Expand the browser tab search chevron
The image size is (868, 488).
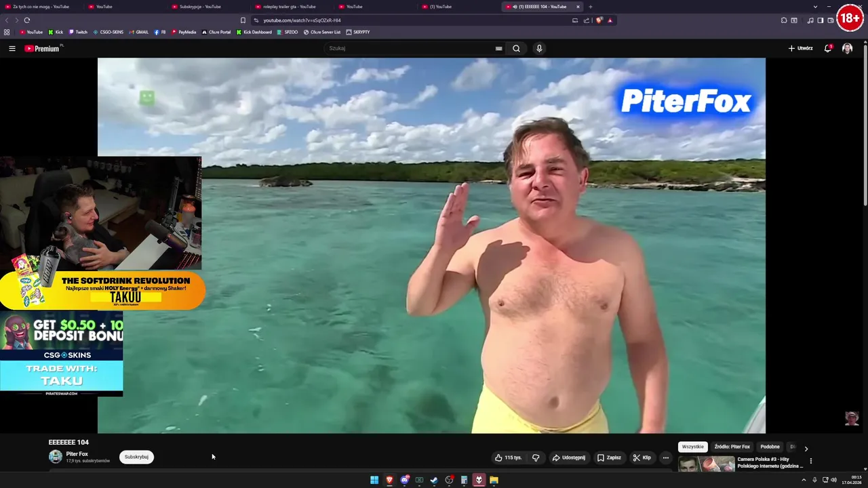click(x=815, y=7)
